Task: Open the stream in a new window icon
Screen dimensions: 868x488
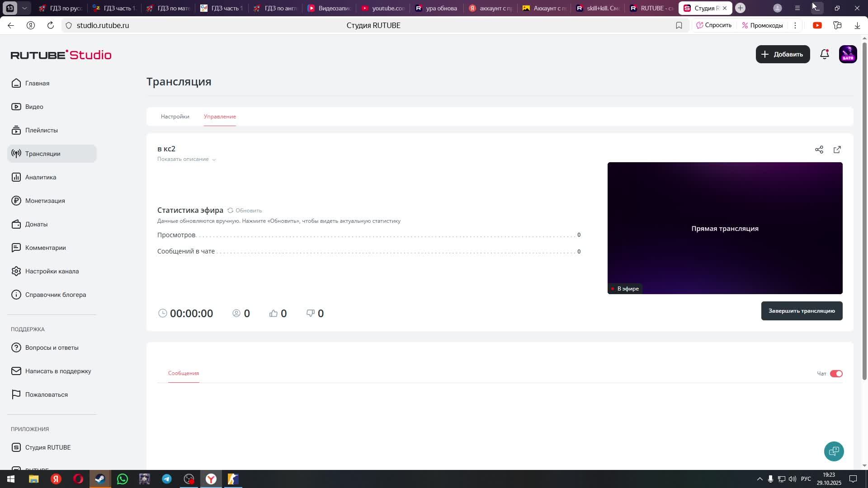Action: [x=837, y=150]
